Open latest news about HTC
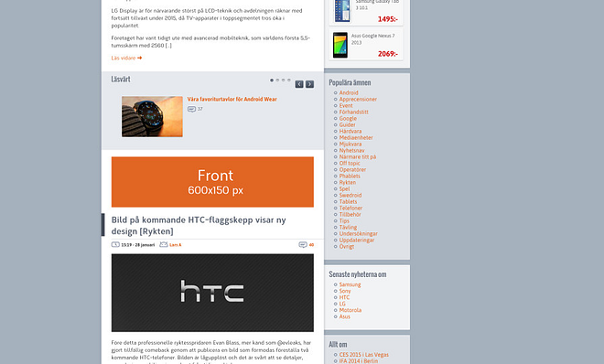604x364 pixels. click(344, 297)
